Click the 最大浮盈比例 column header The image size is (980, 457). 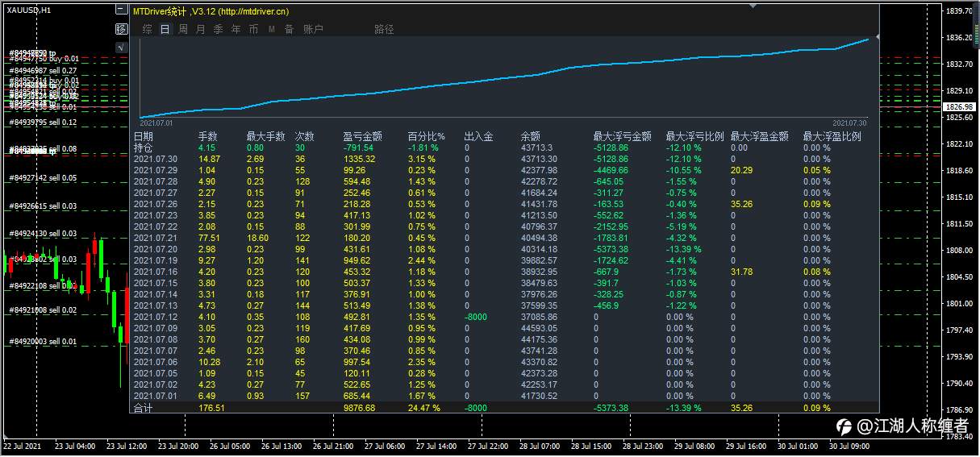coord(832,136)
